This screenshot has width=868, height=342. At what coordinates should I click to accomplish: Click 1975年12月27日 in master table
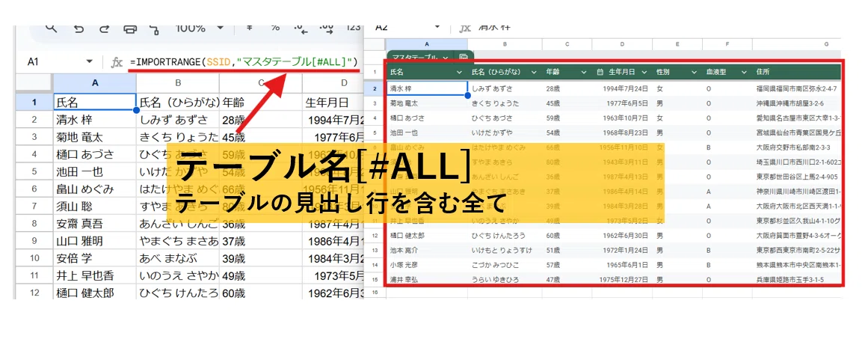624,280
